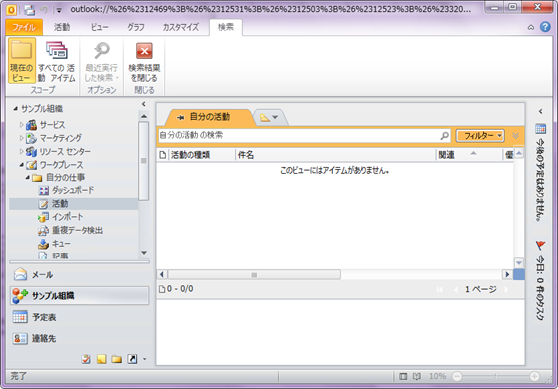Open Help question mark icon
Screen dimensions: 558x389
click(x=545, y=27)
